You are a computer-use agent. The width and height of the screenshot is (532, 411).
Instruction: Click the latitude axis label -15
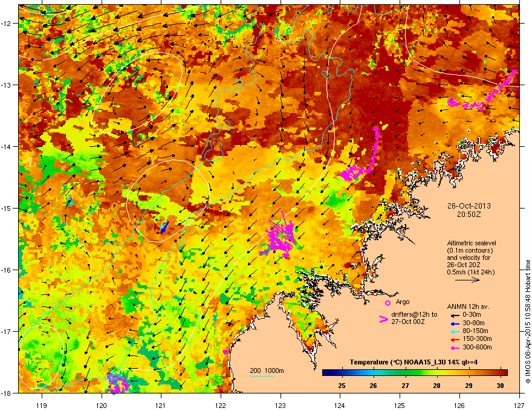tap(6, 208)
